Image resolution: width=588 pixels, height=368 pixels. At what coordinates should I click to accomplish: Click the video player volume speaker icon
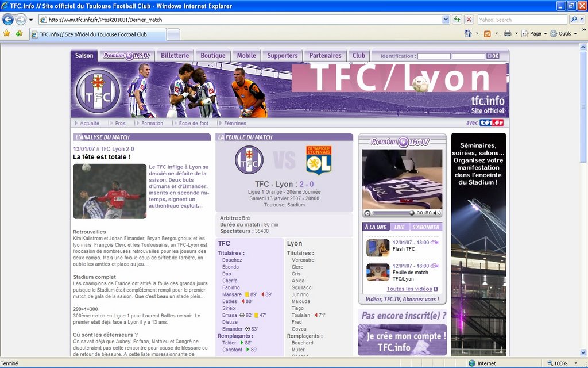click(x=437, y=213)
